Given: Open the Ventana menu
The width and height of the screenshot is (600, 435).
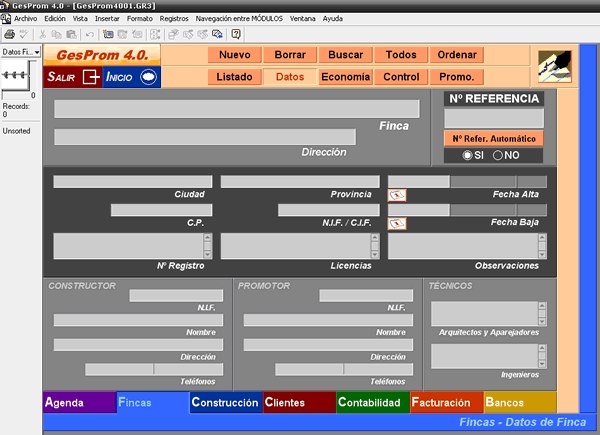Looking at the screenshot, I should coord(302,19).
